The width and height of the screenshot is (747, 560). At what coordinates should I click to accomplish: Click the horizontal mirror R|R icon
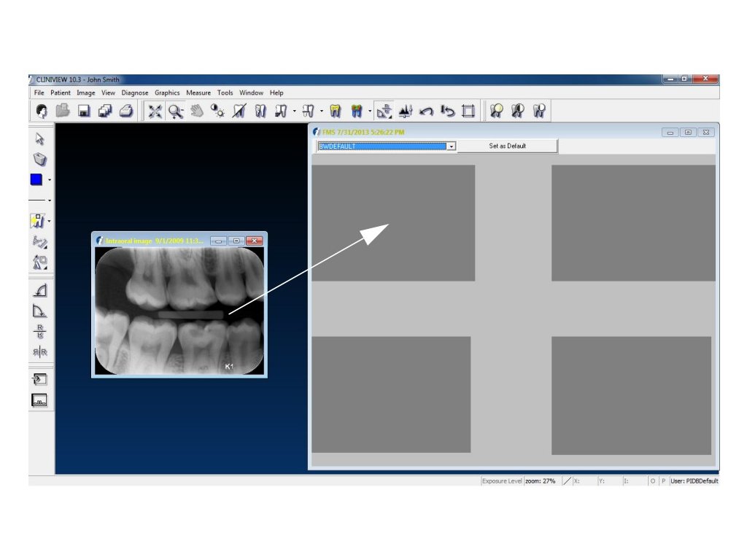[40, 353]
